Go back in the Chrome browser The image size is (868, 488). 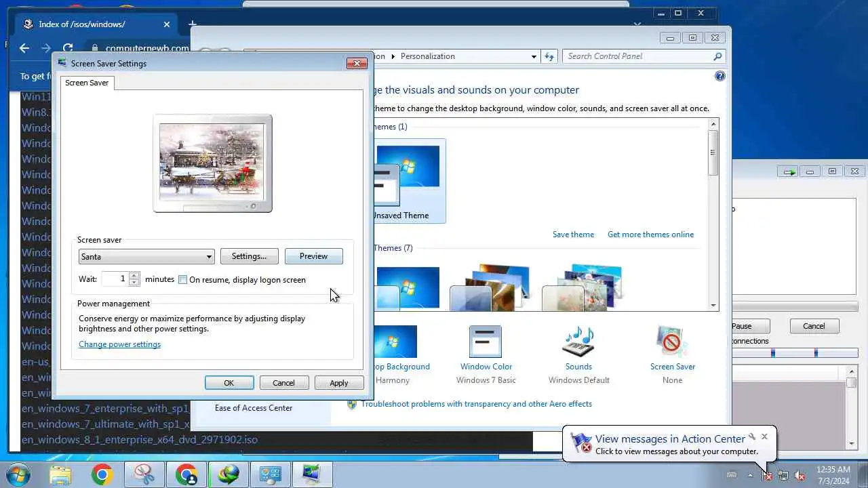tap(24, 48)
